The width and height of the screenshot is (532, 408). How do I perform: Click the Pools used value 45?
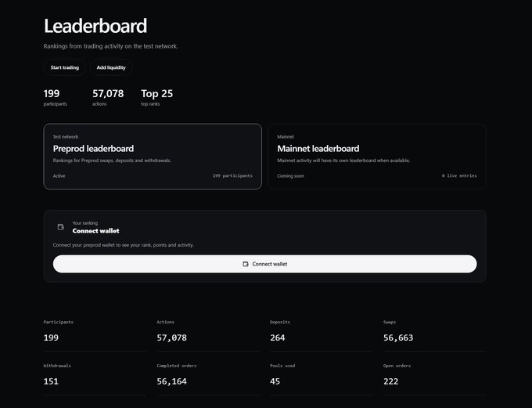pos(275,381)
